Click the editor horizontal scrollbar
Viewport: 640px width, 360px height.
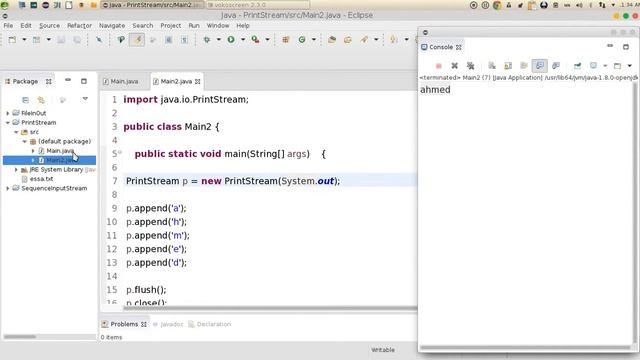269,308
